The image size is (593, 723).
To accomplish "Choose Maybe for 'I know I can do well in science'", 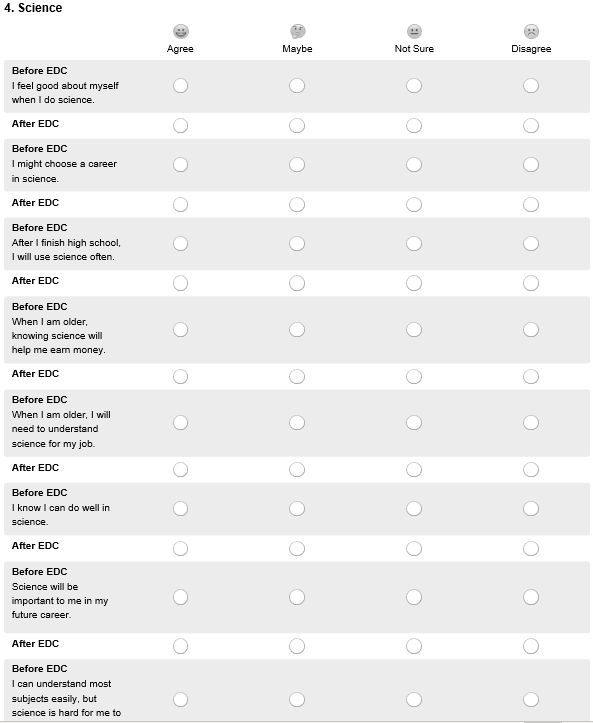I will (x=297, y=509).
